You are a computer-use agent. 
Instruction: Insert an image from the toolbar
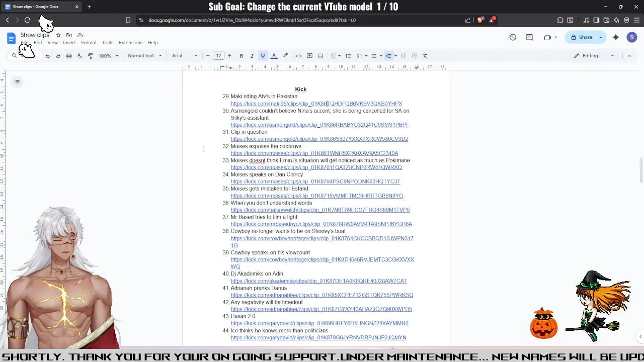320,56
